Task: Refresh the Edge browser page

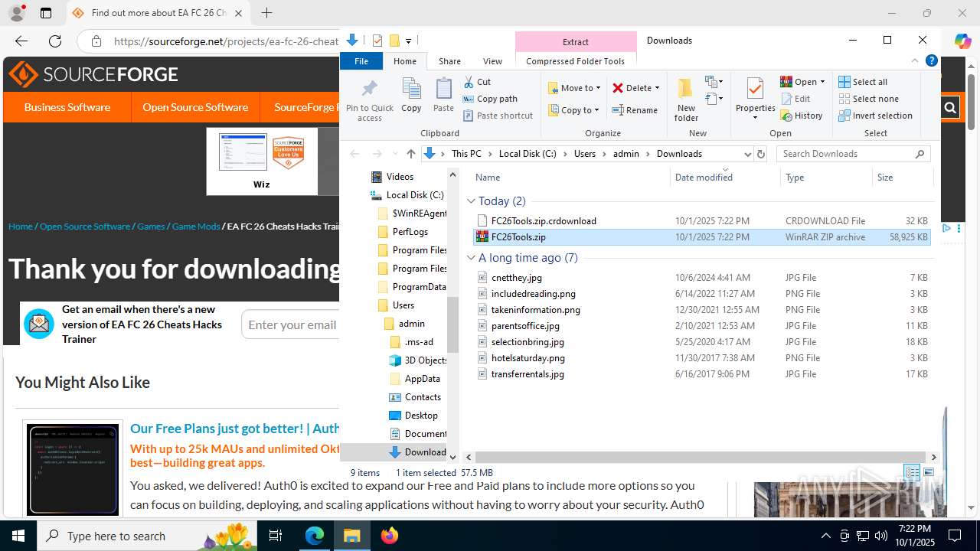Action: pos(55,41)
